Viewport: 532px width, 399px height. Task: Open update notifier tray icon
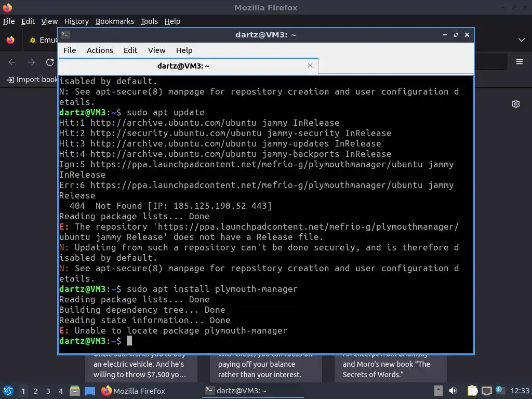pyautogui.click(x=500, y=390)
